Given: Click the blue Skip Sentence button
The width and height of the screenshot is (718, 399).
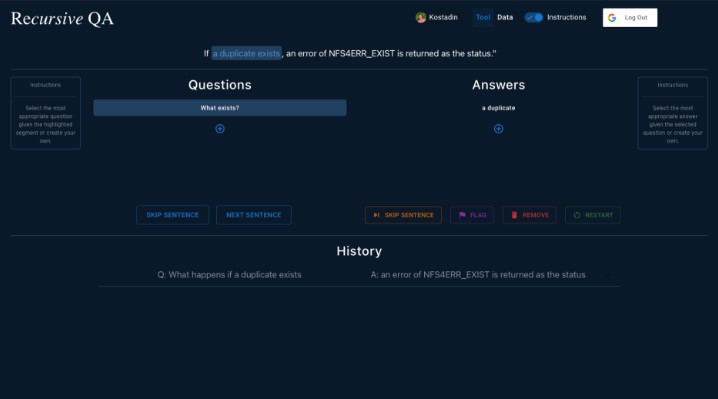Looking at the screenshot, I should pos(173,215).
